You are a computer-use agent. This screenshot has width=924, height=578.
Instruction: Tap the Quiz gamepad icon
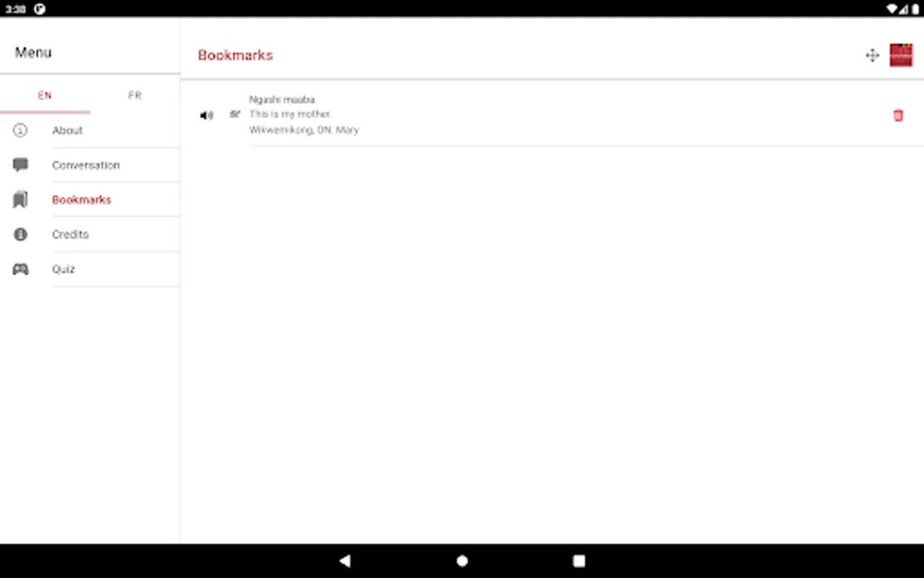coord(21,269)
